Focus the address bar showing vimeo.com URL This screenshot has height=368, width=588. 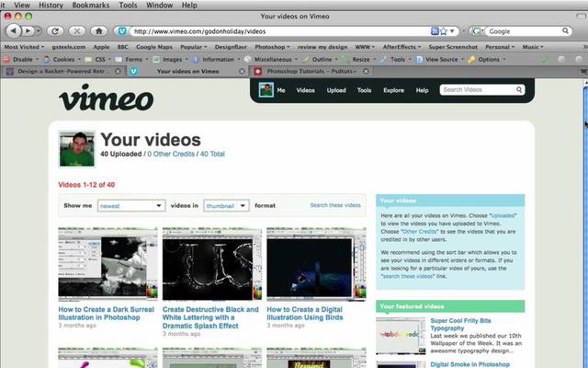tap(279, 31)
